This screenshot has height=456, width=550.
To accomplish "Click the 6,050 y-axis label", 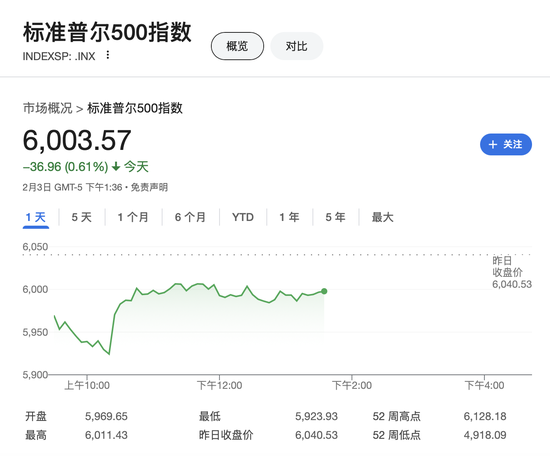I will pos(35,247).
